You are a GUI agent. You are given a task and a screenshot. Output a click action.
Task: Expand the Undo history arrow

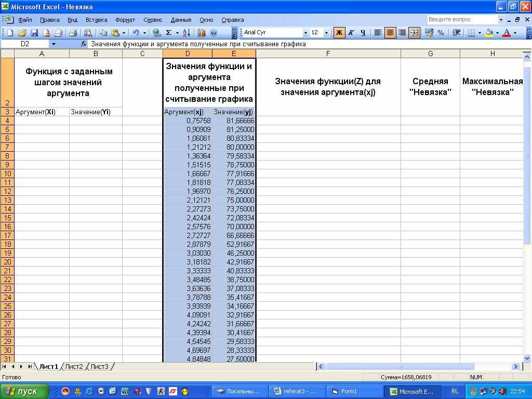click(x=144, y=33)
